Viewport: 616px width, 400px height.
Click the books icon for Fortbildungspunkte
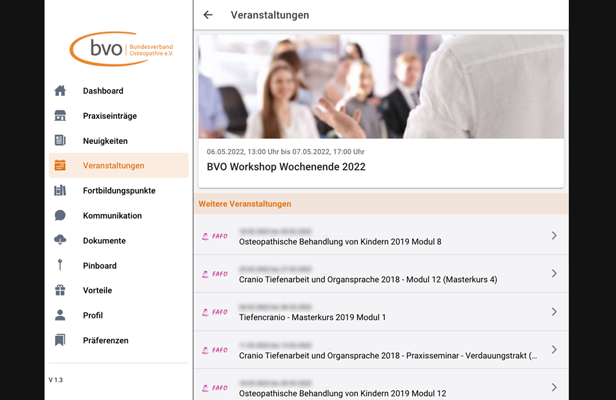[60, 191]
